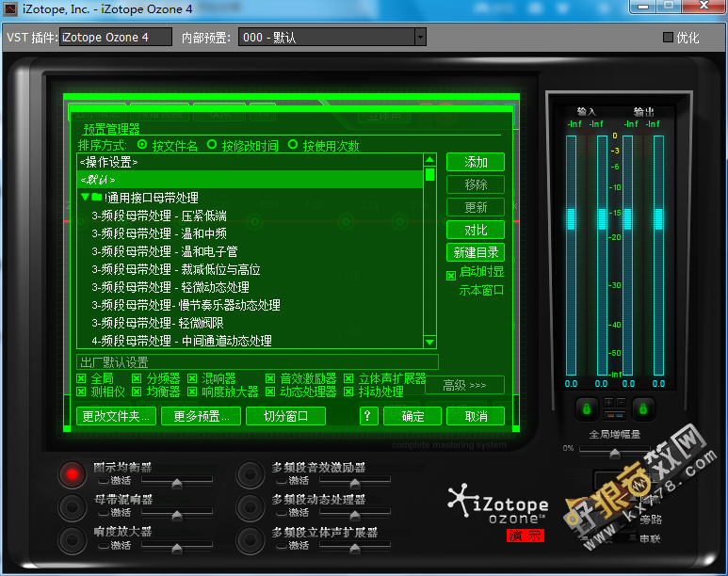Screen dimensions: 728x576
Task: Click the 更多预置 button
Action: click(201, 416)
